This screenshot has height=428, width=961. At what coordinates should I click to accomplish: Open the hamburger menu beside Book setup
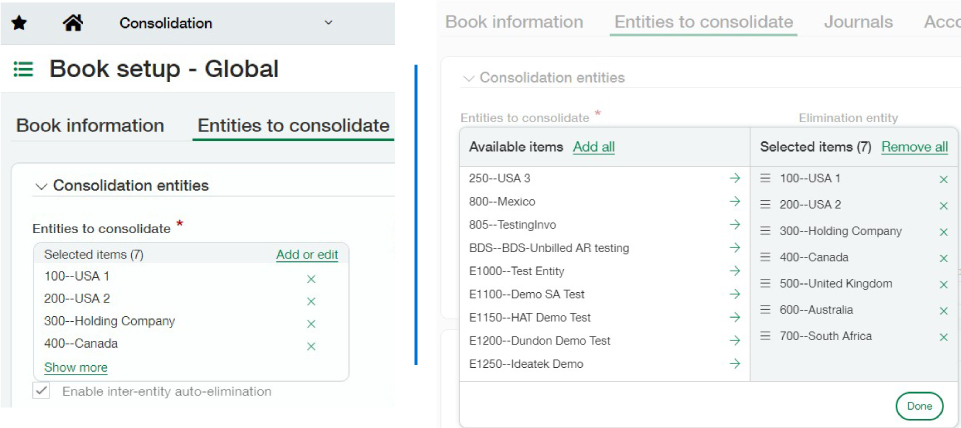click(x=23, y=69)
